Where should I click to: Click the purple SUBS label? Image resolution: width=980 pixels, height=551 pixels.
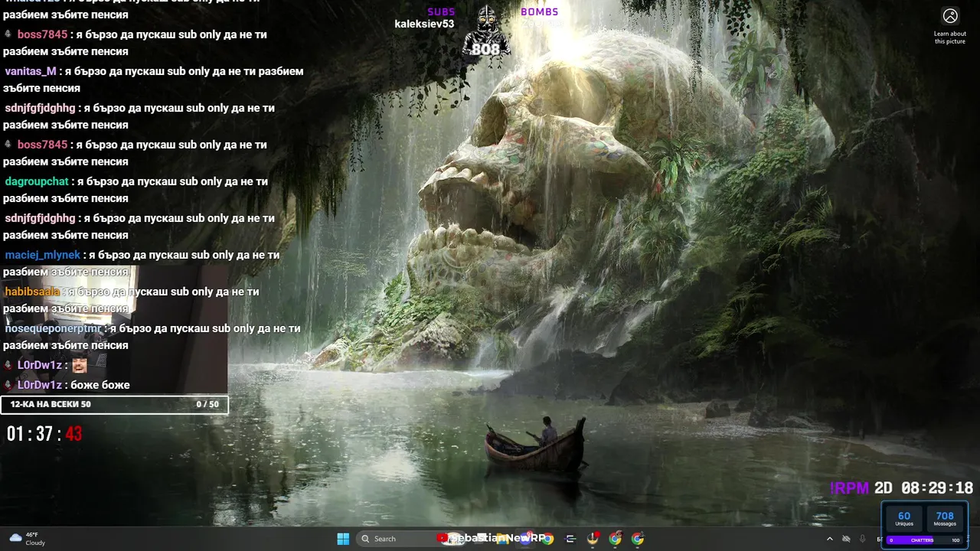(441, 11)
